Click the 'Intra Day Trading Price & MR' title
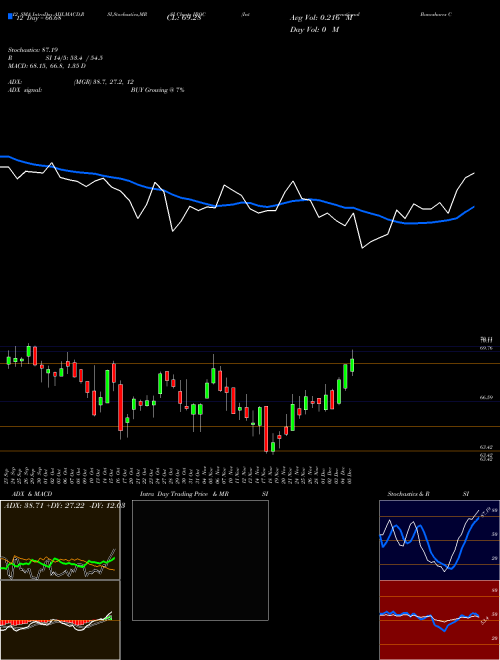 click(184, 494)
